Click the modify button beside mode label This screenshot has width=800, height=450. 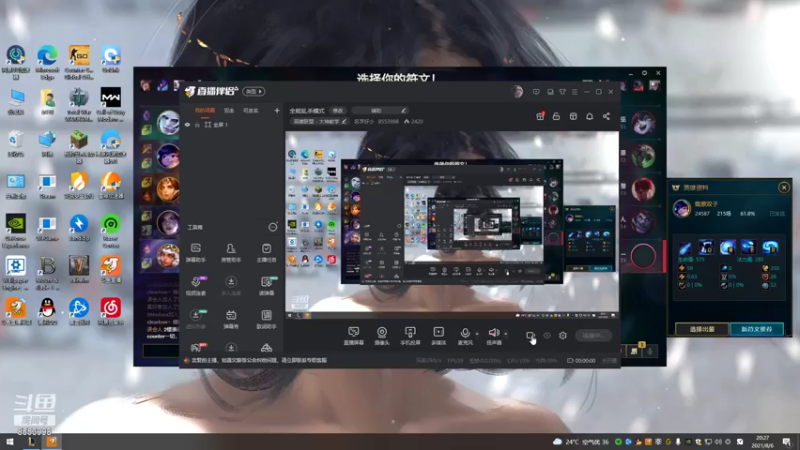click(338, 110)
